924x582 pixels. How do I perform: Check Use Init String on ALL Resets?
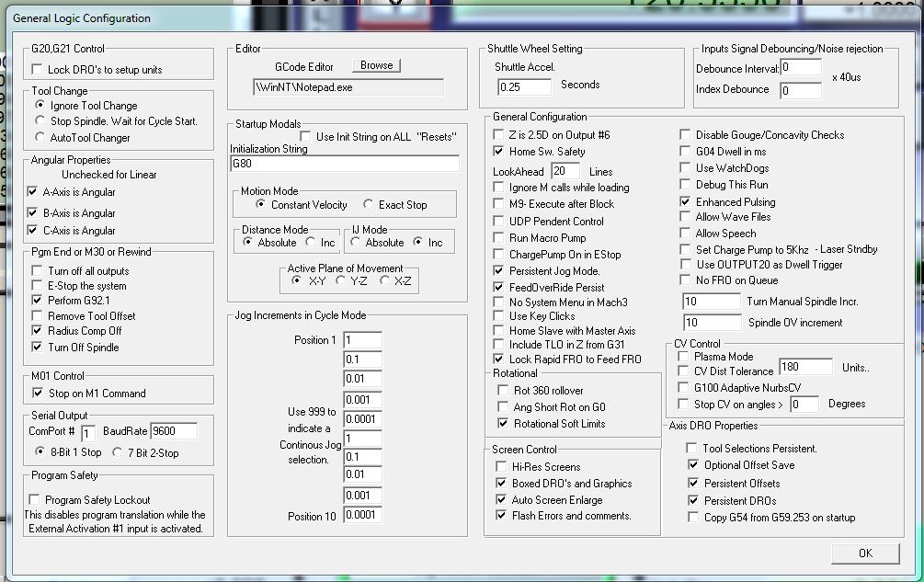305,137
